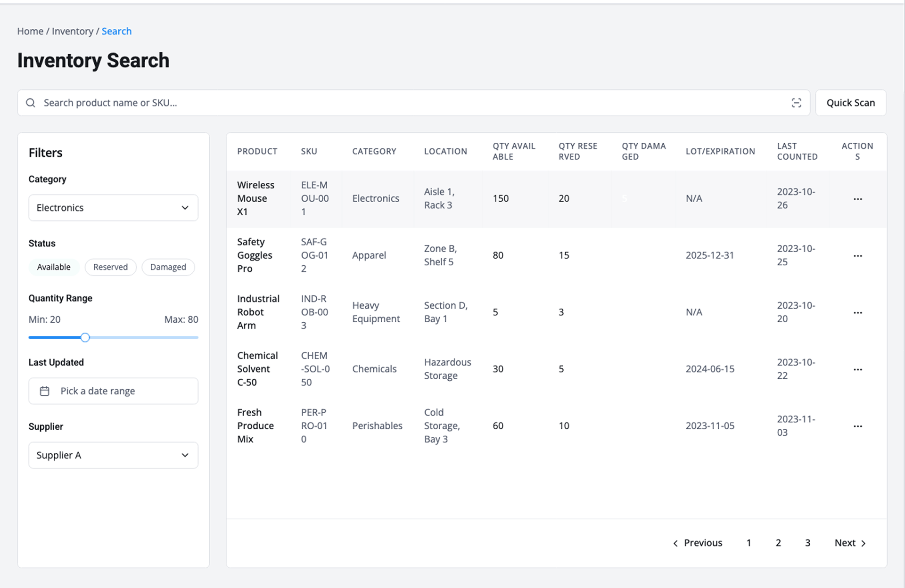Expand the Supplier A dropdown
The height and width of the screenshot is (588, 905).
point(113,455)
